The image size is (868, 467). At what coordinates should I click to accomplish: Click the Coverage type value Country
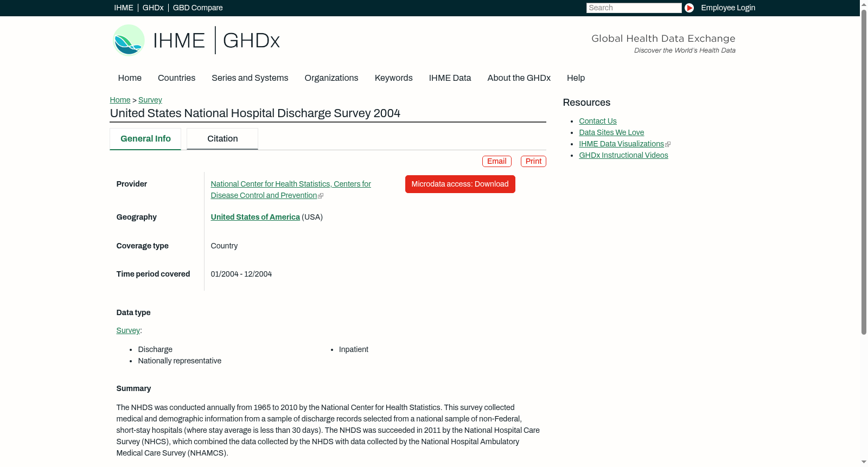pyautogui.click(x=224, y=246)
